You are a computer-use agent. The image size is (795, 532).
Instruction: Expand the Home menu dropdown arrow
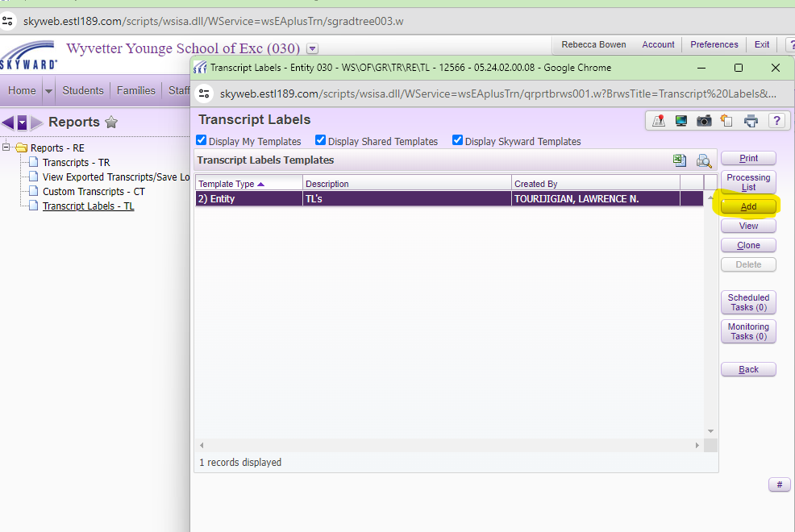(48, 91)
